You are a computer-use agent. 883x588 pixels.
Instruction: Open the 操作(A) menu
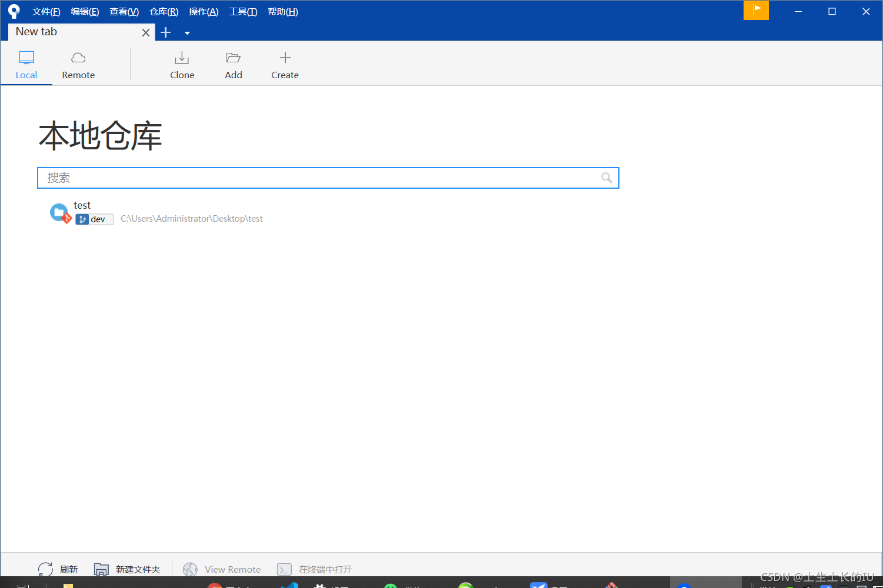click(204, 12)
